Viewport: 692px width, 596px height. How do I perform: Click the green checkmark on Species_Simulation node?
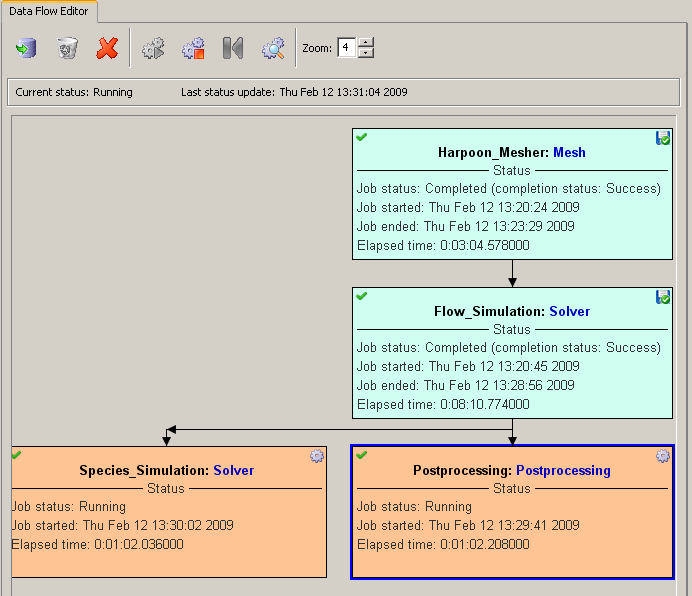pyautogui.click(x=16, y=455)
